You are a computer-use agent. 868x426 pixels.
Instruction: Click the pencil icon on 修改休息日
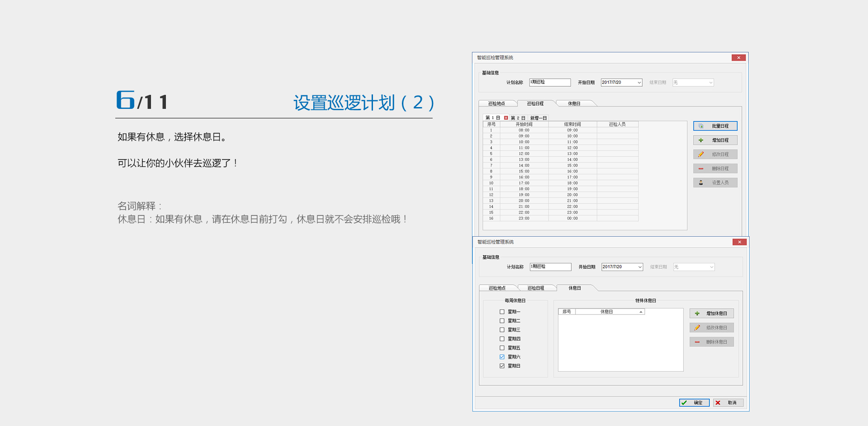[697, 328]
